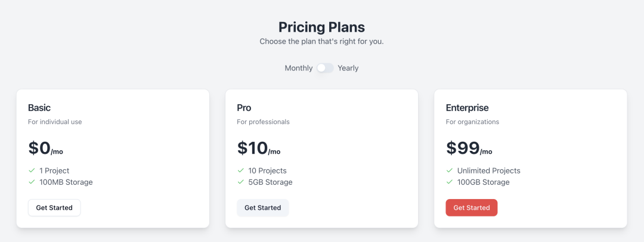Click the Pricing Plans heading

[321, 27]
